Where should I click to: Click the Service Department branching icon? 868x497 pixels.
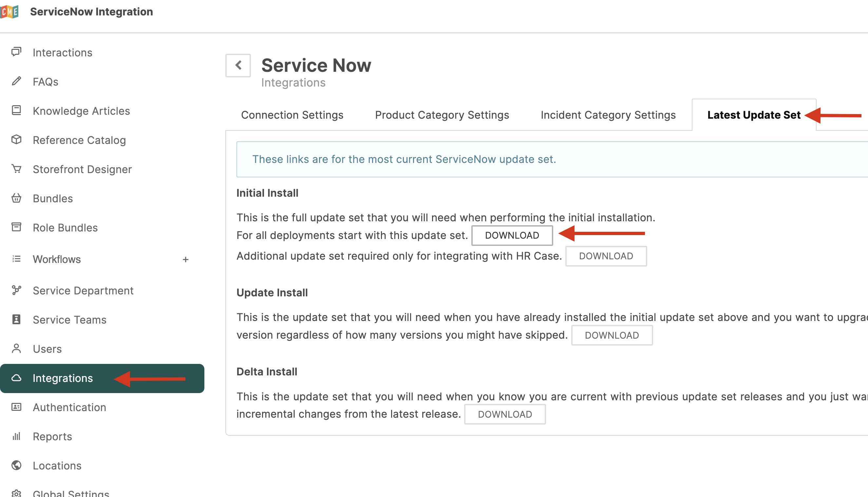point(16,290)
